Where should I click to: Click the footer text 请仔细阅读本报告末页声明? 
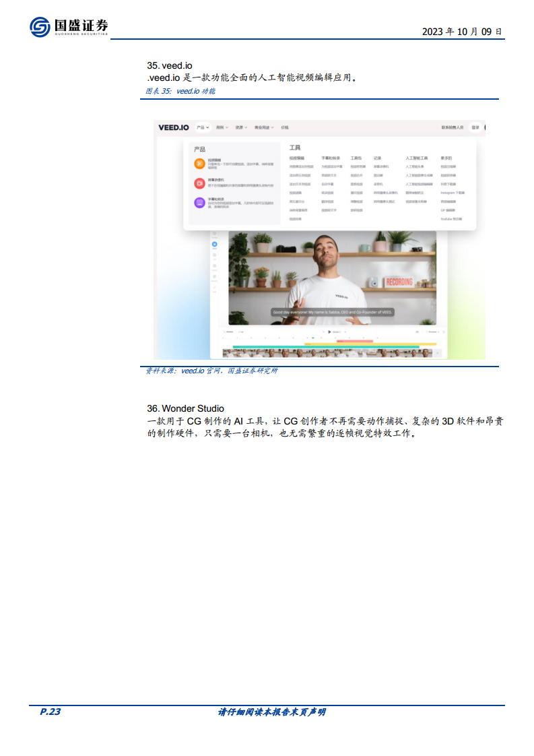[272, 712]
